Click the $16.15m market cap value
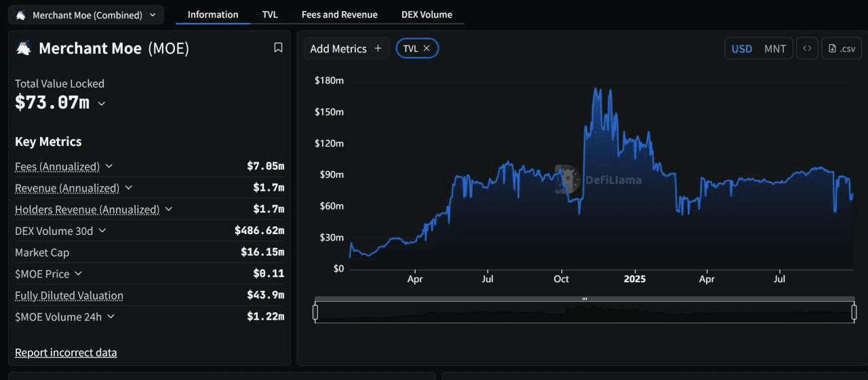 click(262, 252)
